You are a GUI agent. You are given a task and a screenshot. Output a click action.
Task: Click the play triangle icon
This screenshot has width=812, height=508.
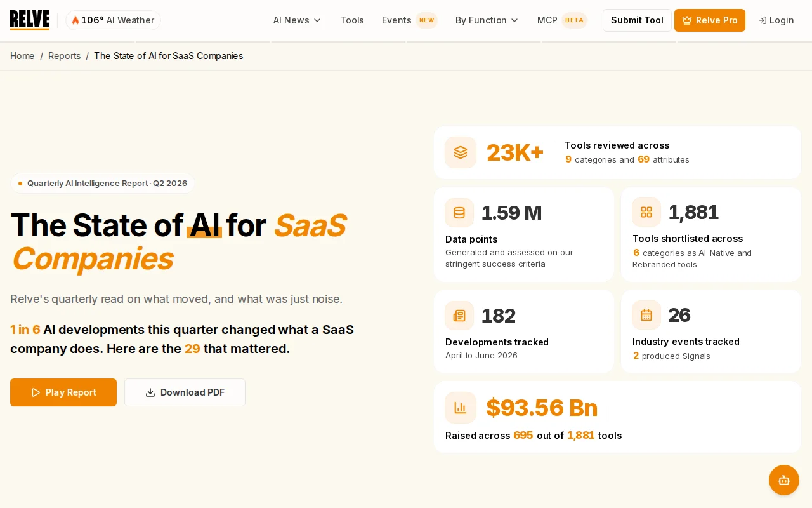pos(36,392)
